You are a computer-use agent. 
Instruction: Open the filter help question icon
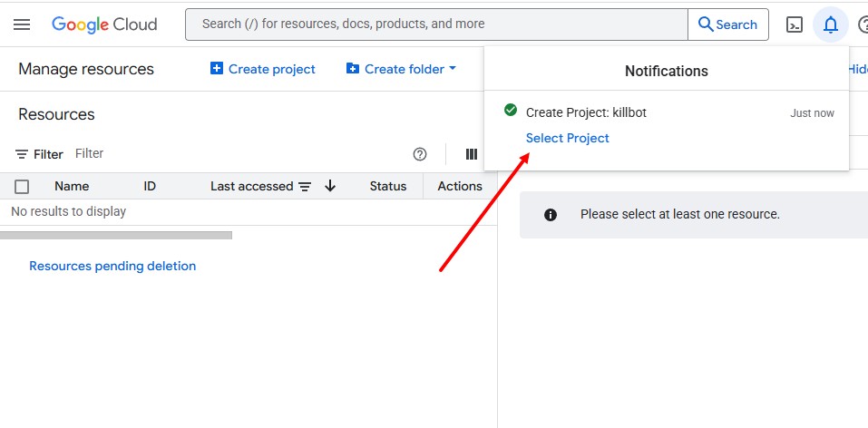[x=420, y=154]
